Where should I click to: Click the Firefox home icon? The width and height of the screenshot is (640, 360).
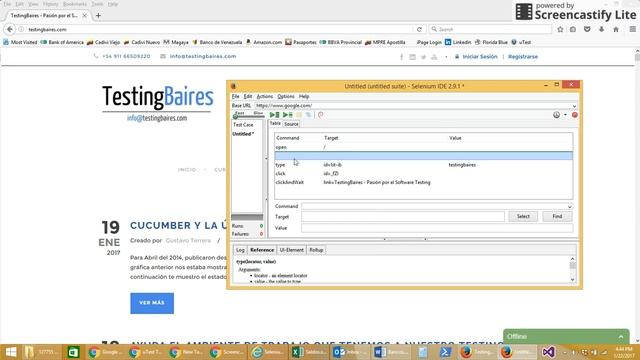click(x=616, y=29)
